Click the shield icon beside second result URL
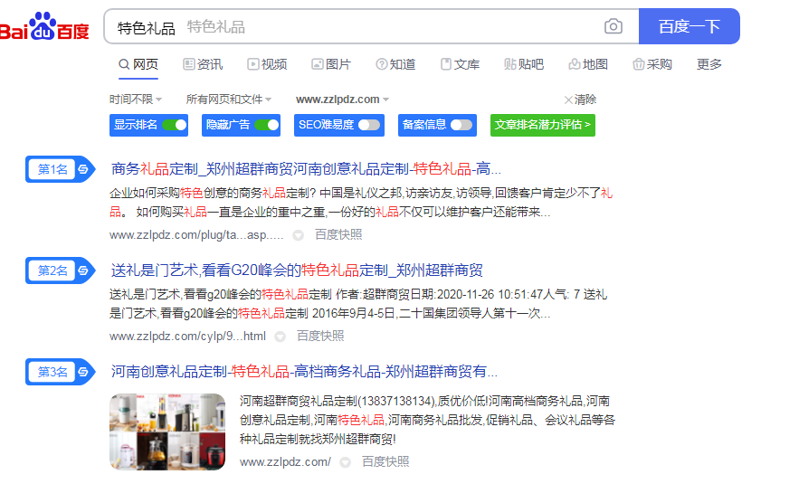Image resolution: width=799 pixels, height=484 pixels. click(x=280, y=337)
